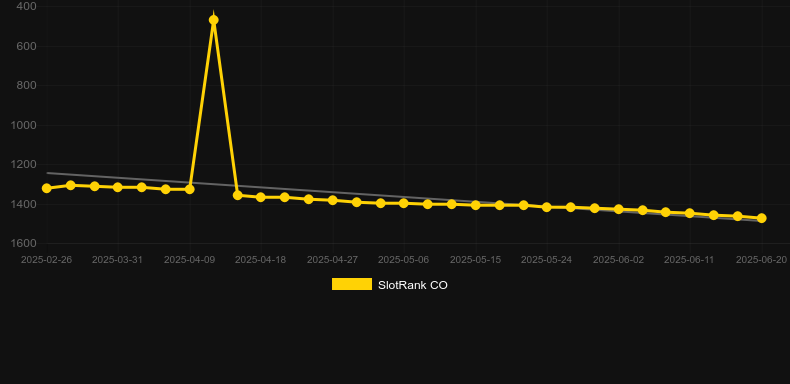
Task: Select the data point above 2025-04-09
Action: (x=189, y=189)
